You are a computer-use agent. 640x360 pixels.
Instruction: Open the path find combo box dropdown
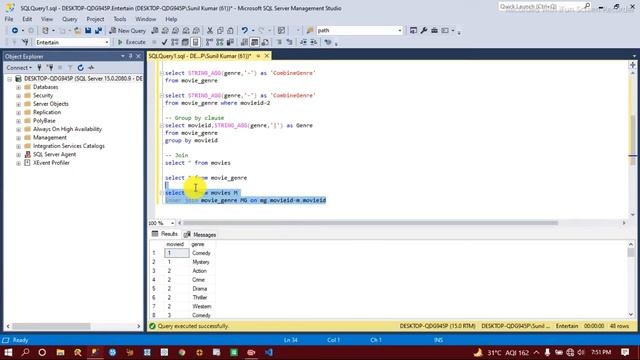click(x=400, y=31)
